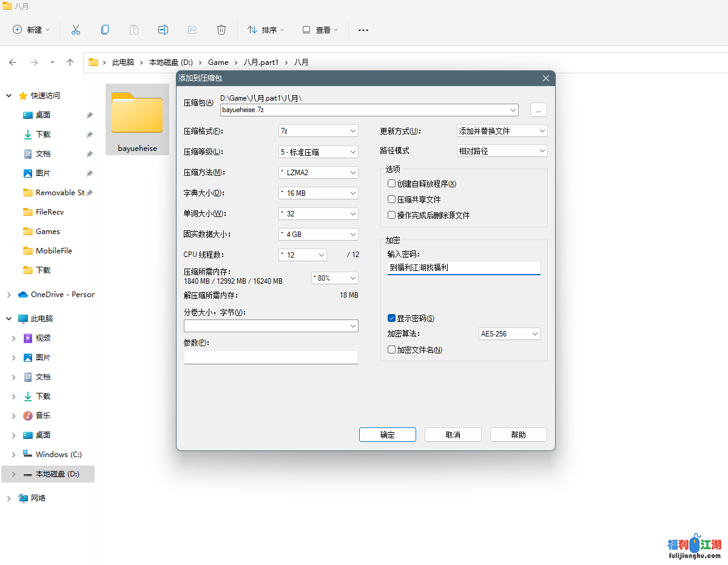Enable the encrypt file names checkbox
This screenshot has height=565, width=728.
pos(392,350)
